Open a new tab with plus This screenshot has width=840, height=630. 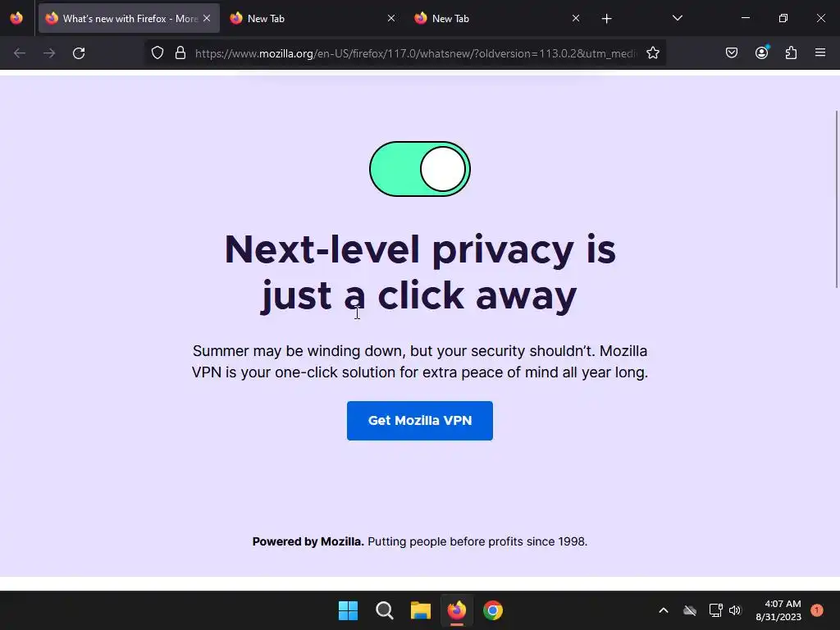(606, 19)
